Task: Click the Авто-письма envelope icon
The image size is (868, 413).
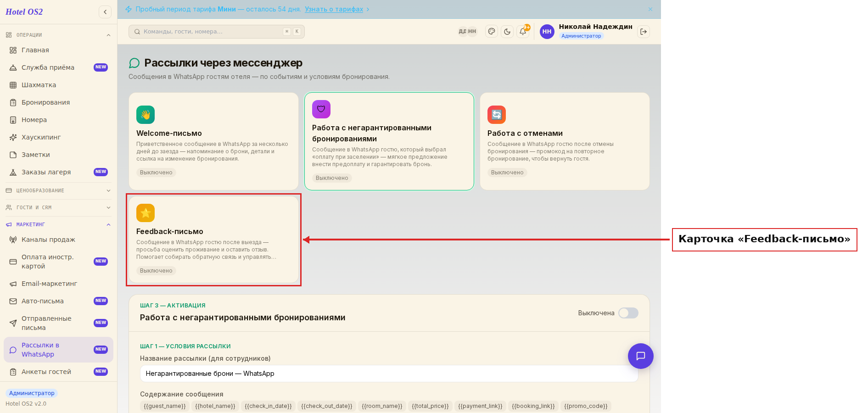Action: (x=13, y=301)
